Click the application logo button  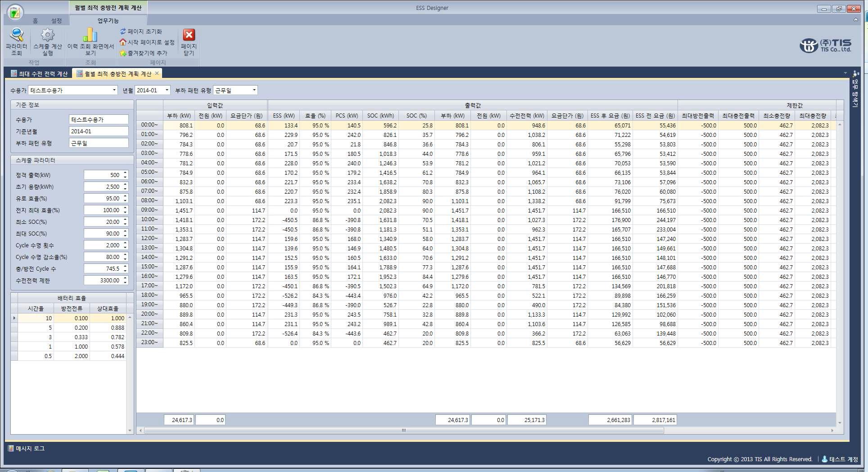pos(15,12)
